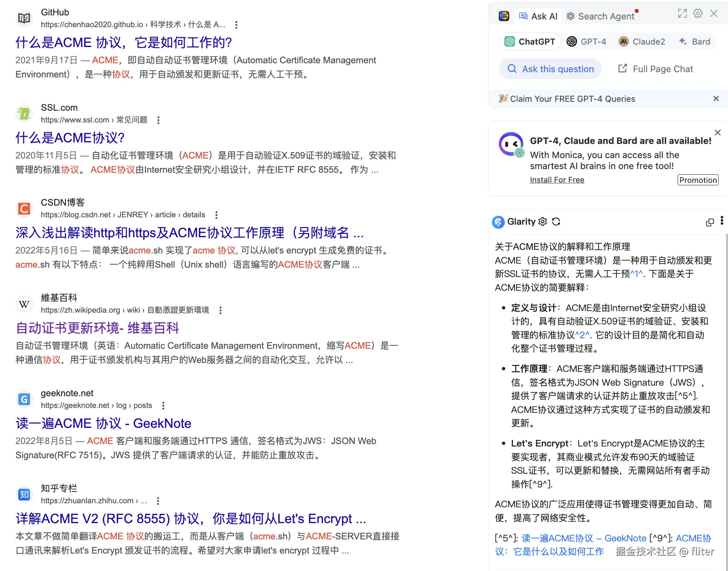Click the Glarity logo icon
This screenshot has height=571, width=728.
point(498,222)
